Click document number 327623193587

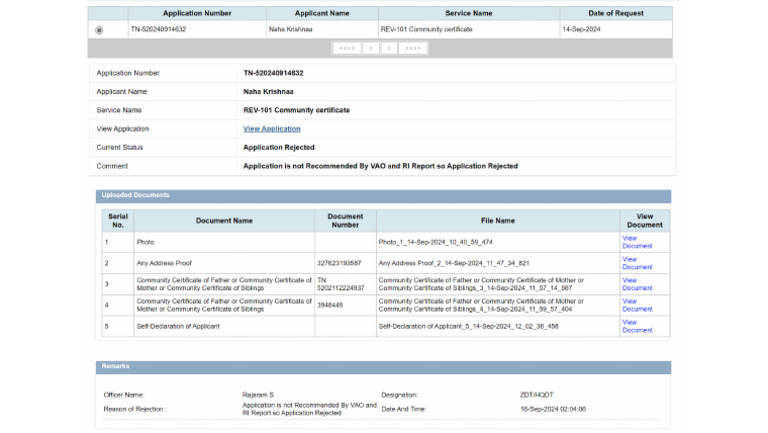click(x=339, y=263)
